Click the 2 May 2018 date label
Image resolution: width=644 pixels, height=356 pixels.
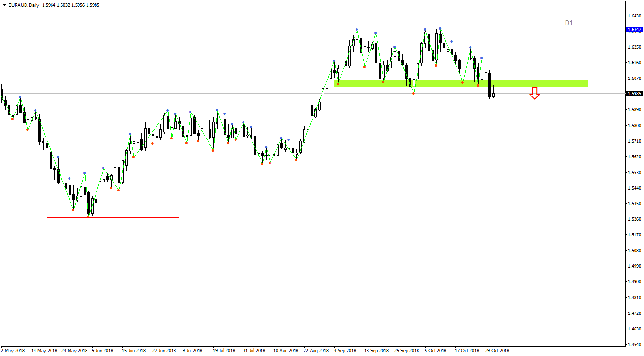click(x=13, y=351)
